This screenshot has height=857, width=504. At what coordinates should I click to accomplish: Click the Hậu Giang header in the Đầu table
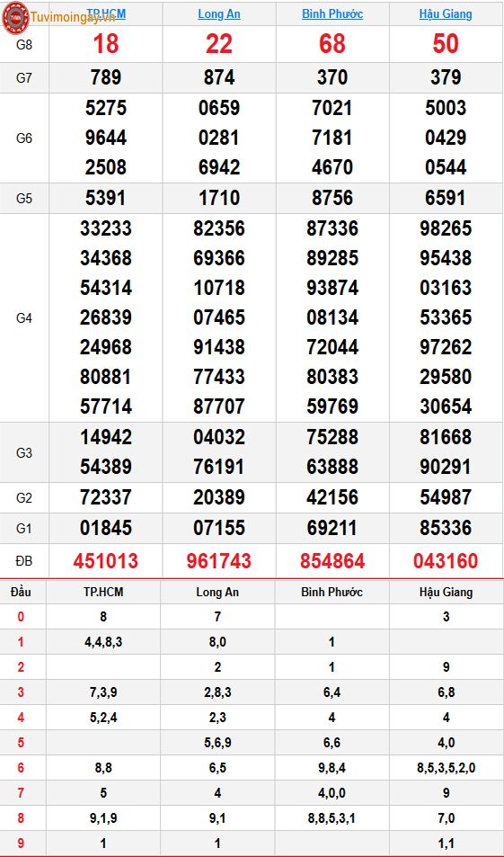click(447, 592)
